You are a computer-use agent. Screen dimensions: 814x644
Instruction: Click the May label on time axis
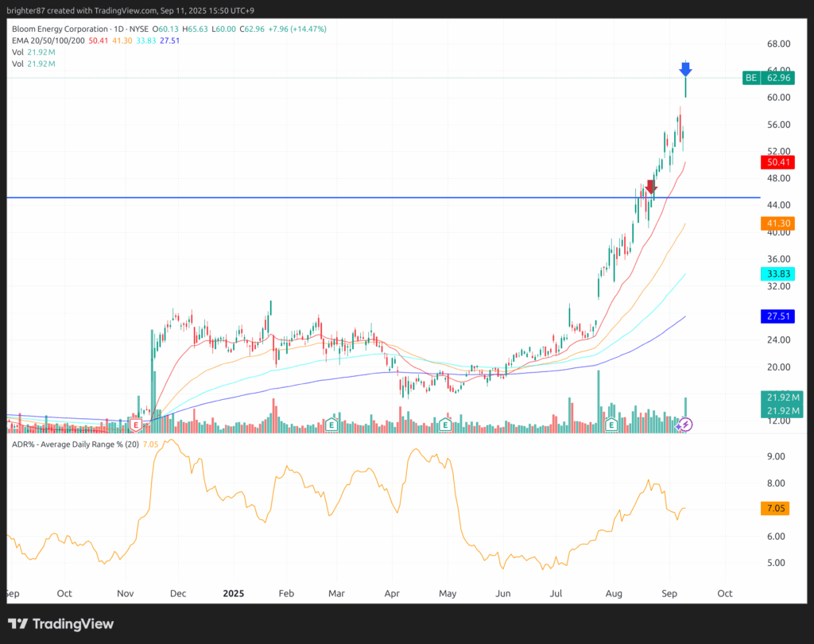[448, 593]
